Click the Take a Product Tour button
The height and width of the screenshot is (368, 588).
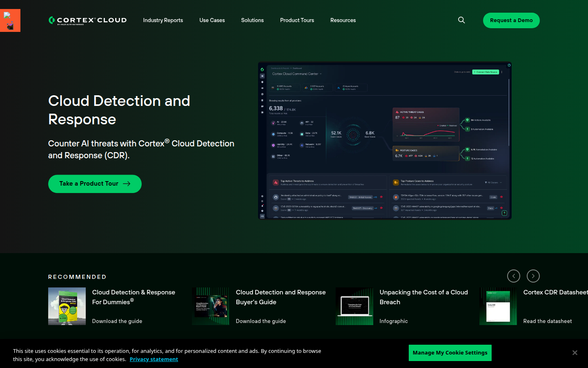tap(95, 184)
